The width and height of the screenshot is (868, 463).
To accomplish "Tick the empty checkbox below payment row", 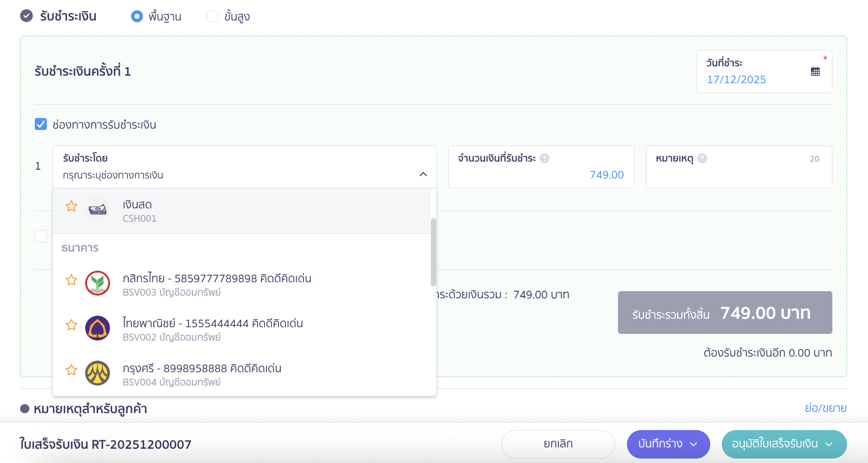I will (x=41, y=236).
